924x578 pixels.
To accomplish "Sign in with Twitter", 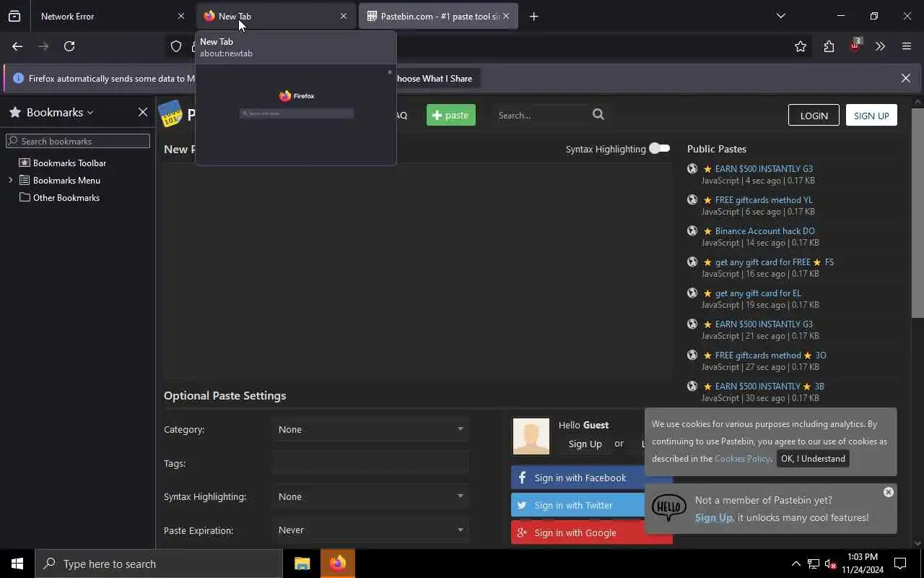I will pyautogui.click(x=577, y=505).
